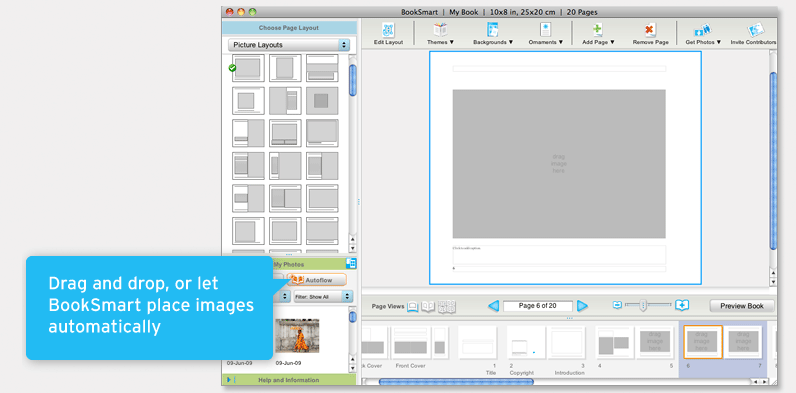Viewport: 796px width, 393px height.
Task: Open the Themes menu
Action: point(440,34)
